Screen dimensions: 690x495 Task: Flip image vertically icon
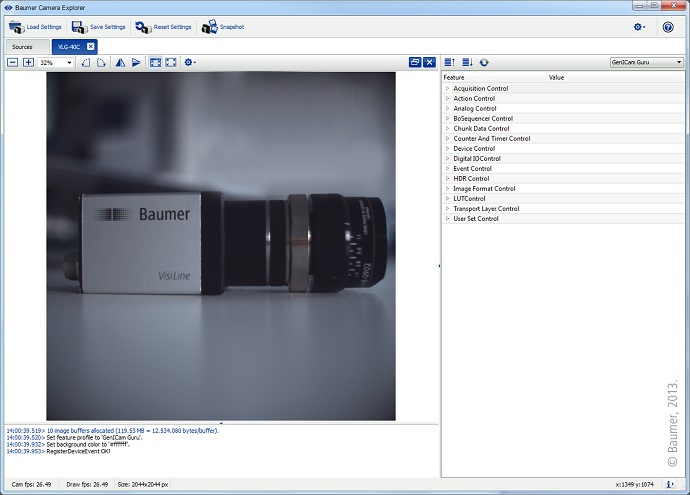coord(136,62)
